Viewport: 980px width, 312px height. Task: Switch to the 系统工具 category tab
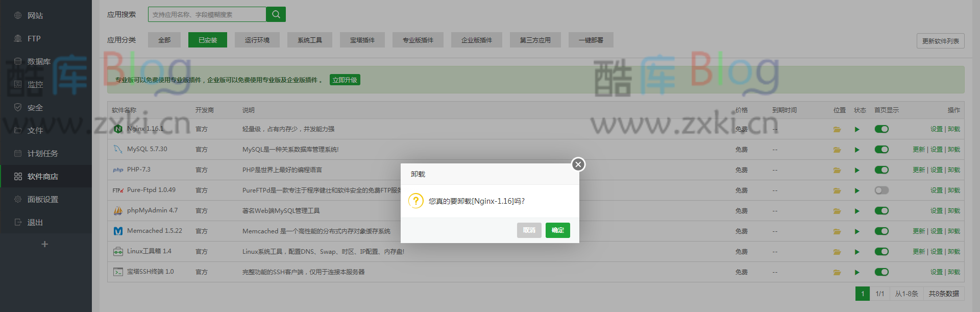pos(310,40)
